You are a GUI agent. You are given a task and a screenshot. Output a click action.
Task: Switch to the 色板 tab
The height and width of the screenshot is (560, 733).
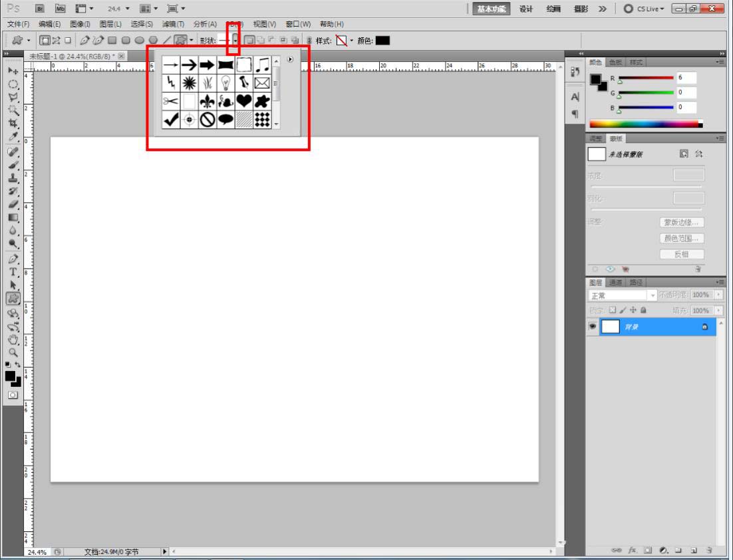(x=615, y=62)
